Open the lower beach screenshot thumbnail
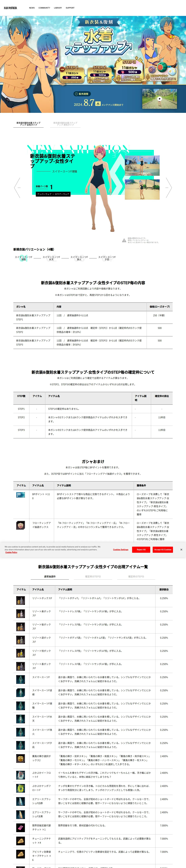The width and height of the screenshot is (186, 868). 142,189
